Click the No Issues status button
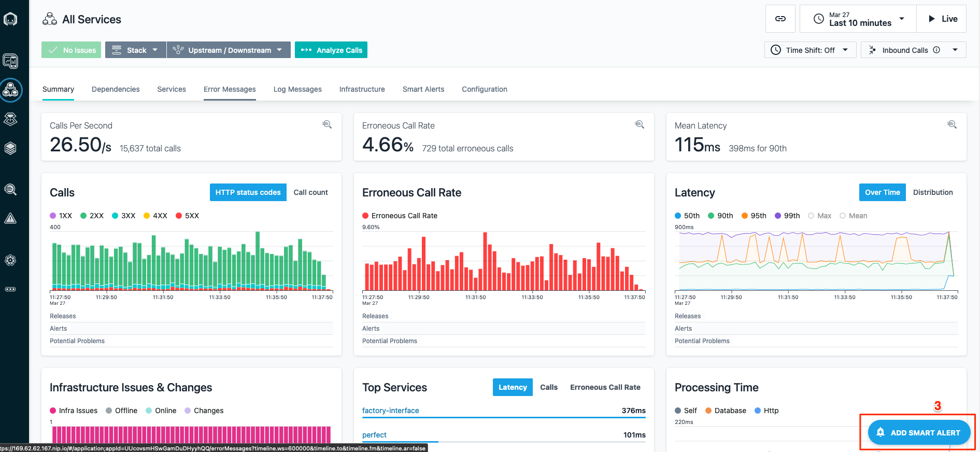Viewport: 980px width, 452px height. [x=72, y=50]
